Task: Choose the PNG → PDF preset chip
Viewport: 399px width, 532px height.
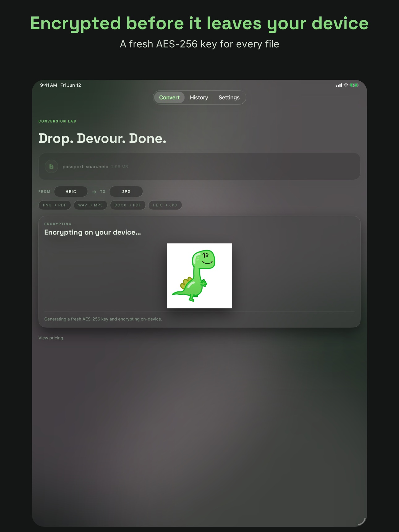Action: click(55, 205)
